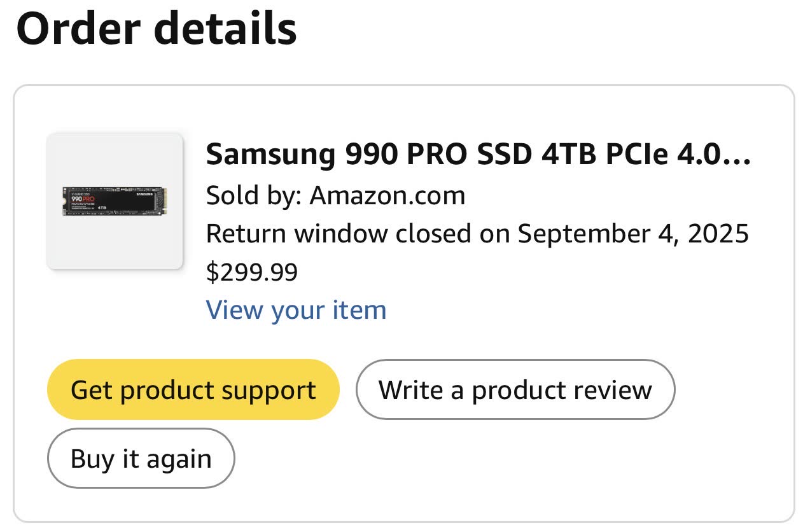Viewport: 810px width, 532px height.
Task: Click the $299.99 price text
Action: (252, 272)
